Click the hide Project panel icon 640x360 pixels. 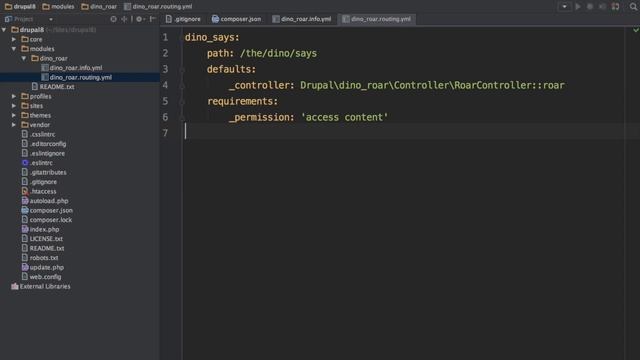click(x=152, y=19)
